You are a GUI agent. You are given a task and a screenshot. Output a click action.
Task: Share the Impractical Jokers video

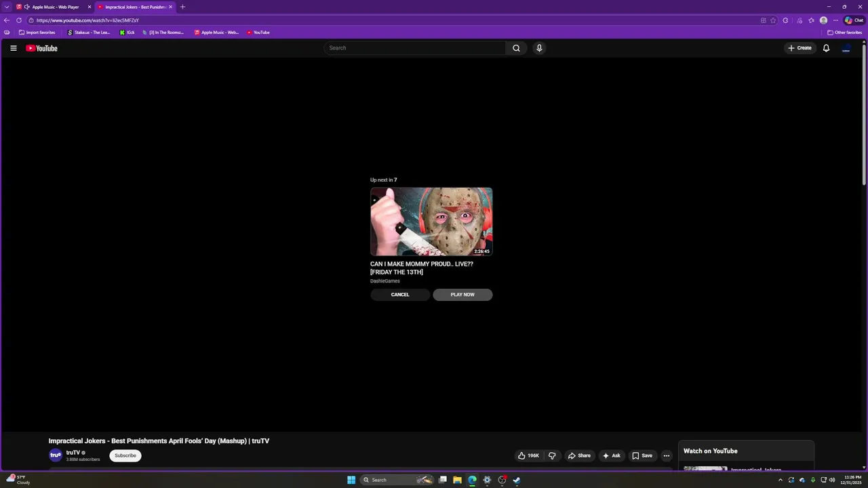pyautogui.click(x=579, y=455)
